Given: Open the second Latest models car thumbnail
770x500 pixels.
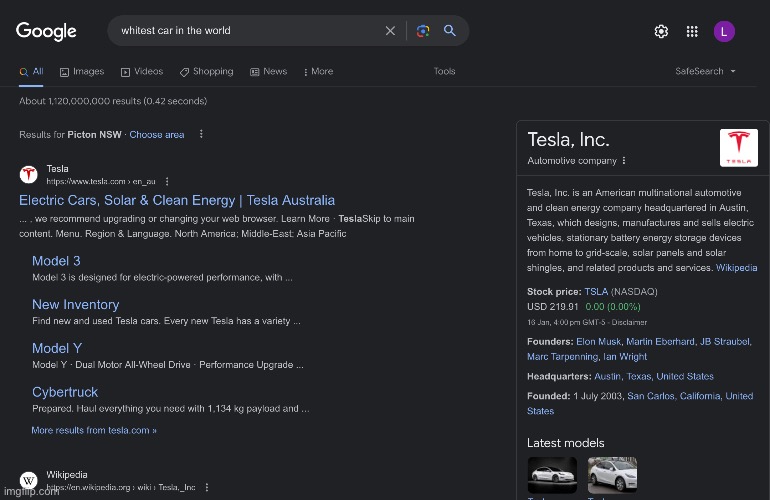Looking at the screenshot, I should (x=612, y=475).
